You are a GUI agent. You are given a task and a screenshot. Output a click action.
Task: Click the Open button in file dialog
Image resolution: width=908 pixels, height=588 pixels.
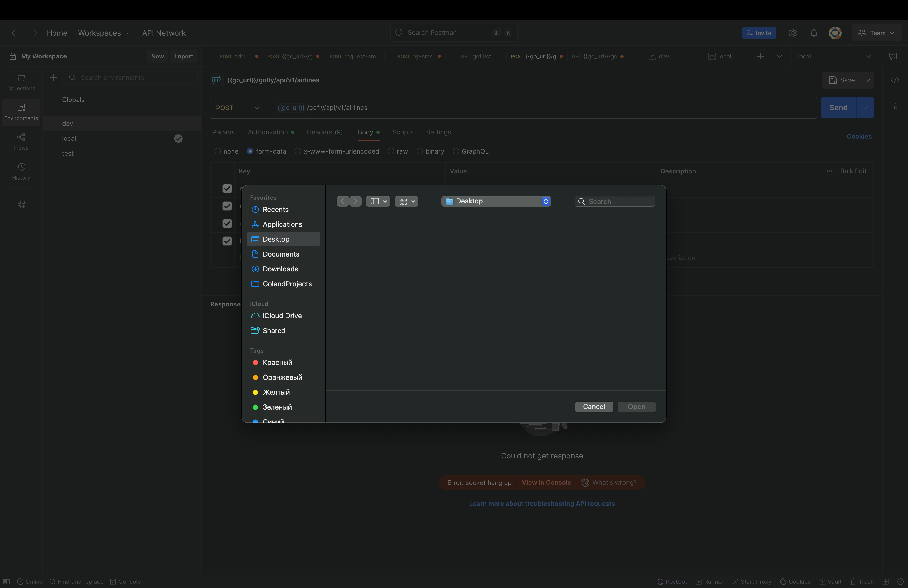point(636,407)
